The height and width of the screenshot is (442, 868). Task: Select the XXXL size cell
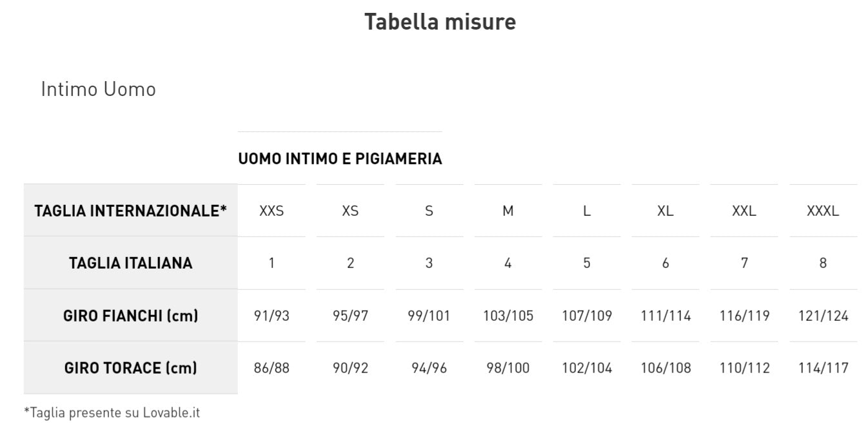pyautogui.click(x=823, y=211)
